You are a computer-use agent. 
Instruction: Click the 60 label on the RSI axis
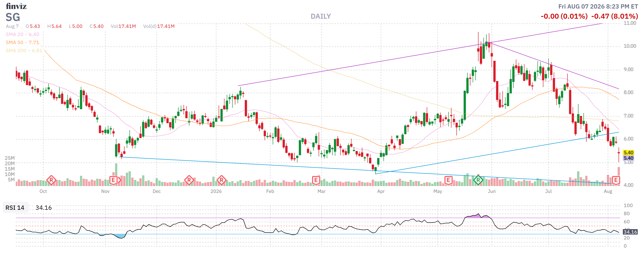tap(626, 222)
